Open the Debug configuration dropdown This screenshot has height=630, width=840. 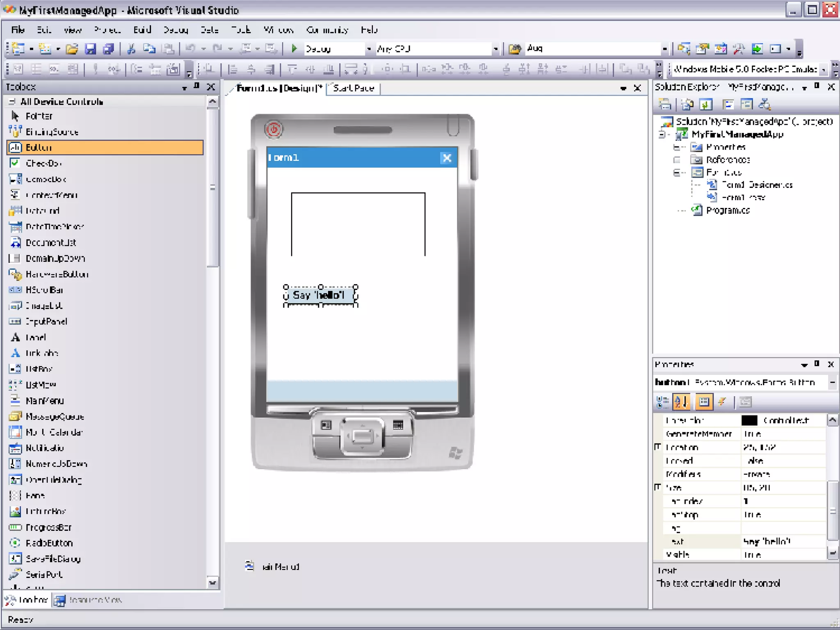point(369,49)
